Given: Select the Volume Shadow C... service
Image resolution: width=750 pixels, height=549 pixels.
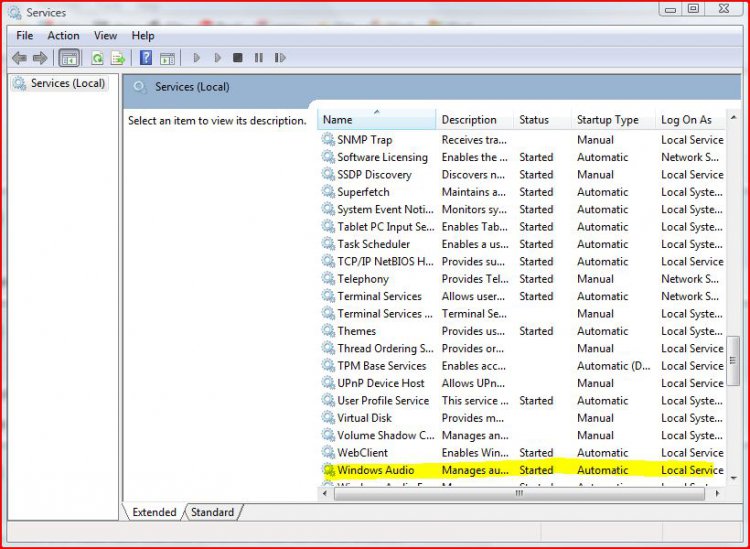Looking at the screenshot, I should 386,435.
